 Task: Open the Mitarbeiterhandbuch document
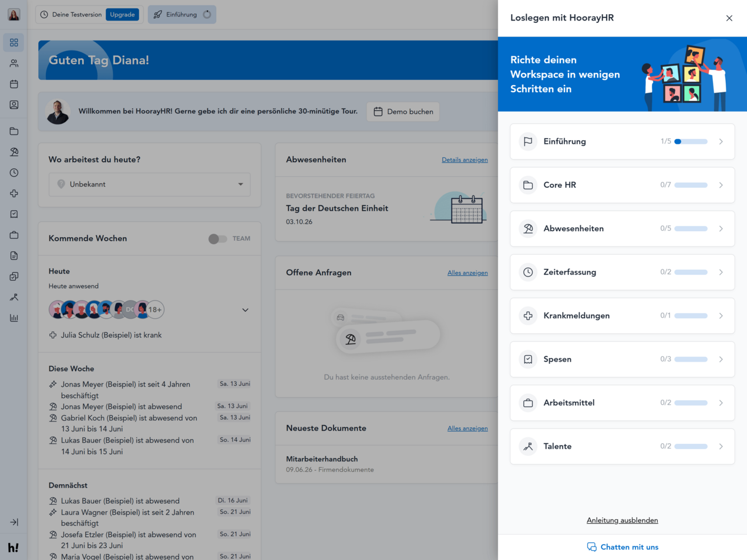pos(322,459)
